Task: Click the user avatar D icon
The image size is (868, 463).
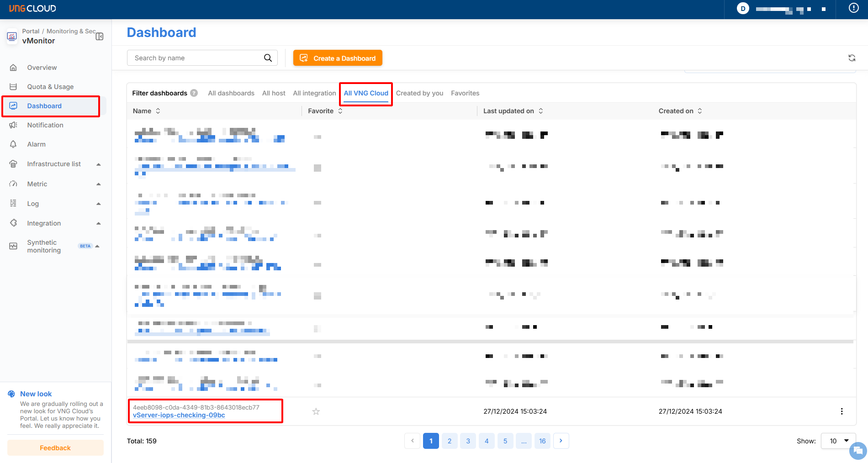Action: point(743,9)
